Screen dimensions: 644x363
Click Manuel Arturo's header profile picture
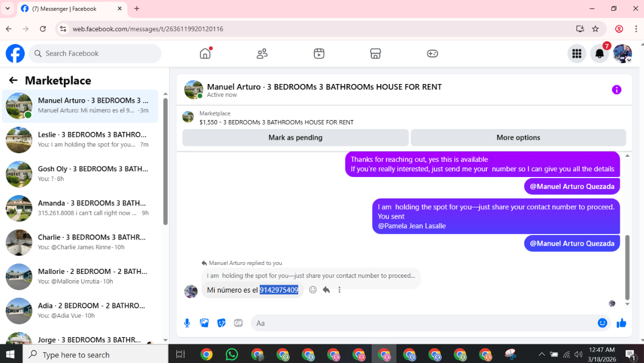tap(193, 90)
